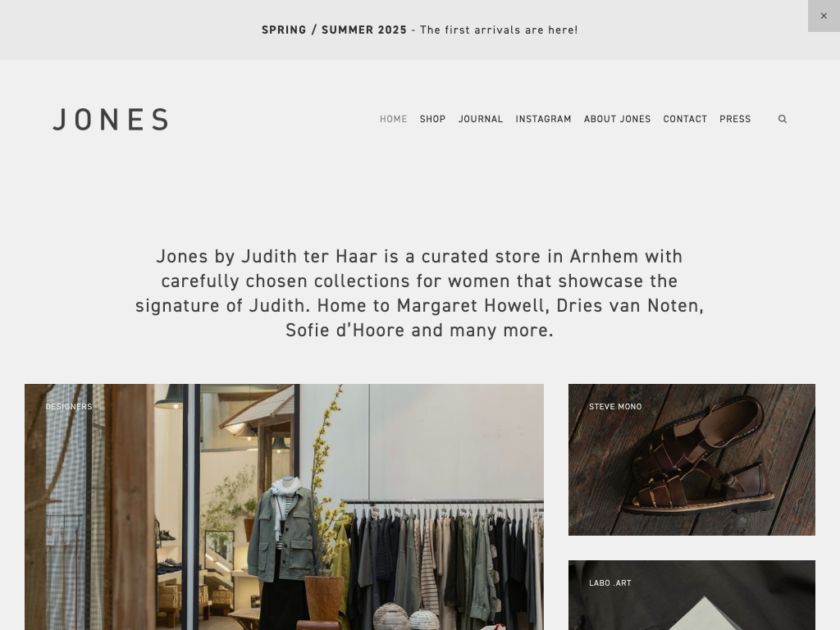Visit the INSTAGRAM nav link
The width and height of the screenshot is (840, 630).
(x=543, y=119)
